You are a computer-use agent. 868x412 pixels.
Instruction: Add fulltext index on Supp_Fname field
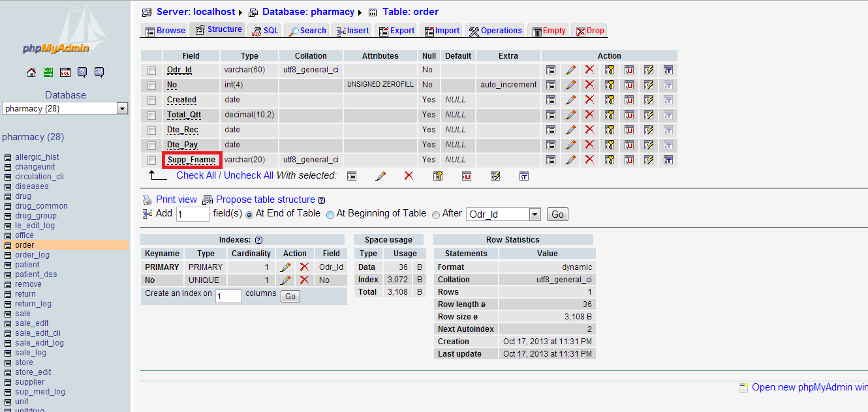click(668, 160)
